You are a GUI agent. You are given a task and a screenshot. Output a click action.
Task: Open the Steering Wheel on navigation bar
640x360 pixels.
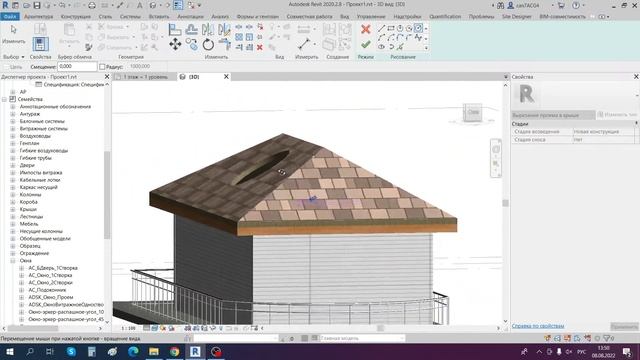(496, 149)
